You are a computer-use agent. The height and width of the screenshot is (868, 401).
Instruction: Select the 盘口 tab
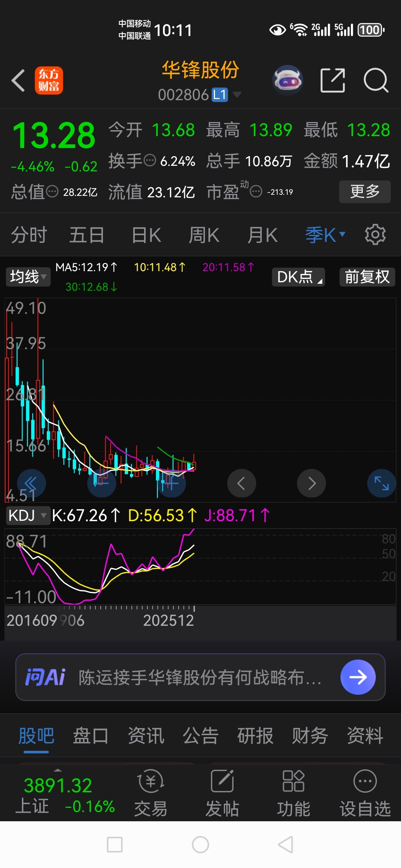(x=91, y=736)
